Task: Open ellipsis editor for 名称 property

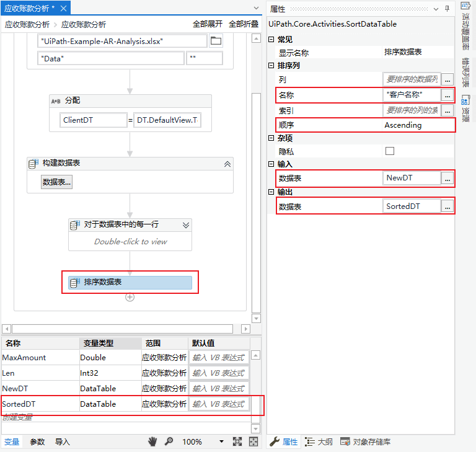Action: click(447, 95)
